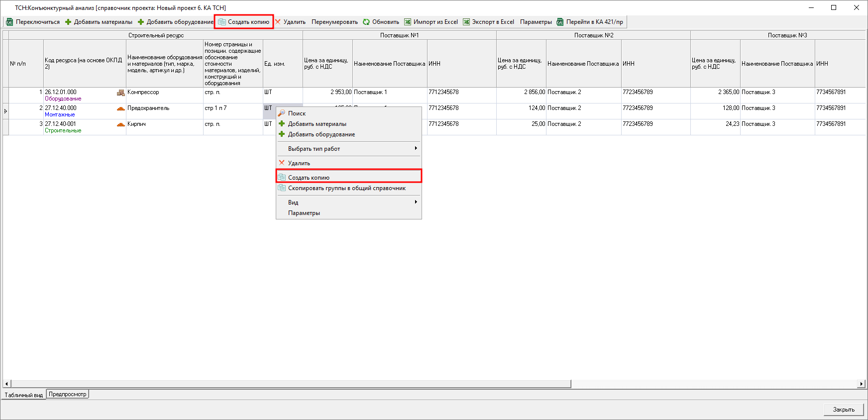This screenshot has height=420, width=868.
Task: Select Создать копию from the context menu
Action: click(x=309, y=178)
